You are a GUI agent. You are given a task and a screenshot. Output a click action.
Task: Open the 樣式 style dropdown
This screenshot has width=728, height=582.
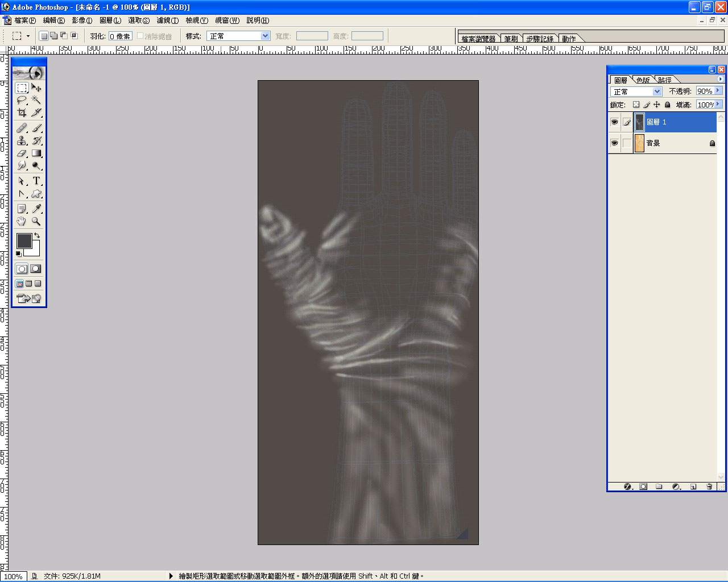coord(238,36)
